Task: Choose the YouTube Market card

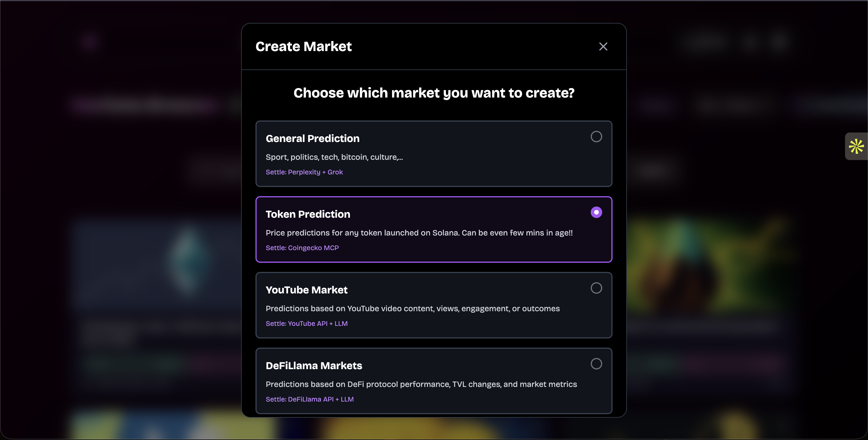Action: click(434, 305)
